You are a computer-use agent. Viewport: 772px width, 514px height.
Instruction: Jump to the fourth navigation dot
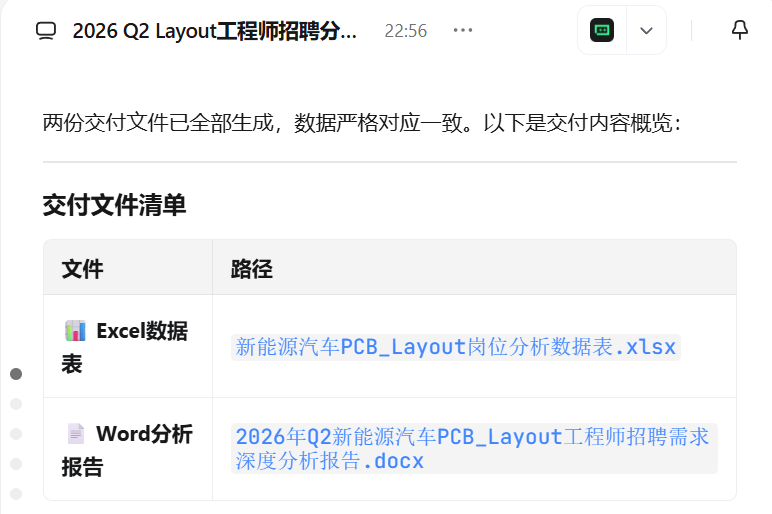pyautogui.click(x=16, y=464)
